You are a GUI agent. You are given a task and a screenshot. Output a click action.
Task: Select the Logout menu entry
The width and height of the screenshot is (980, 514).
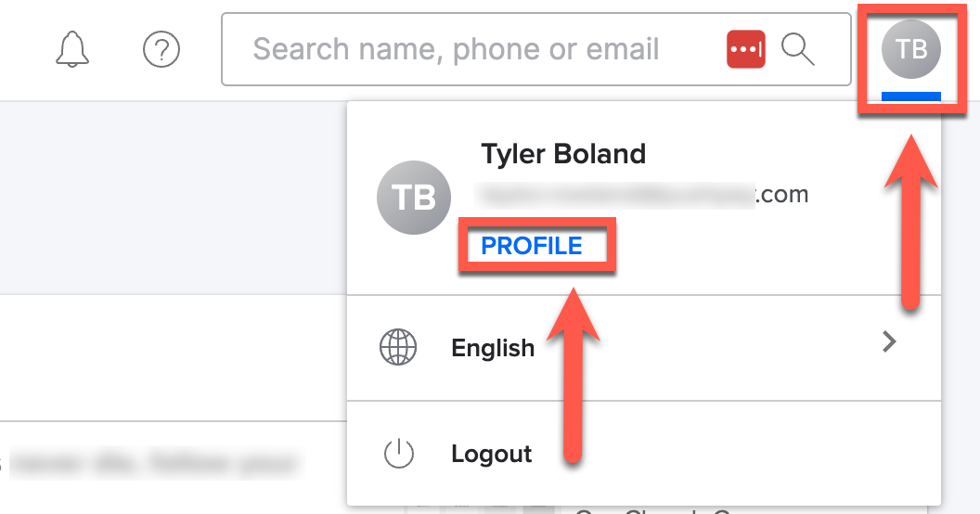click(x=644, y=454)
